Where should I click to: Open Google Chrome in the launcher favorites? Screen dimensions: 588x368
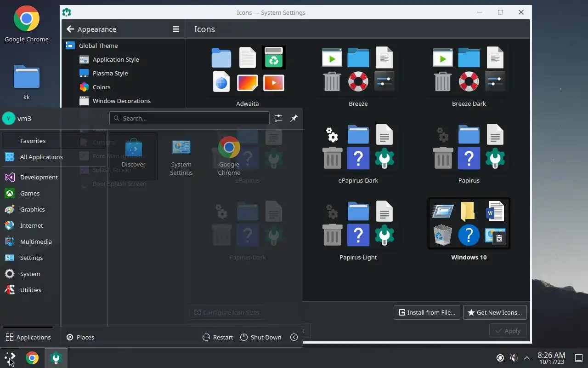[x=229, y=156]
